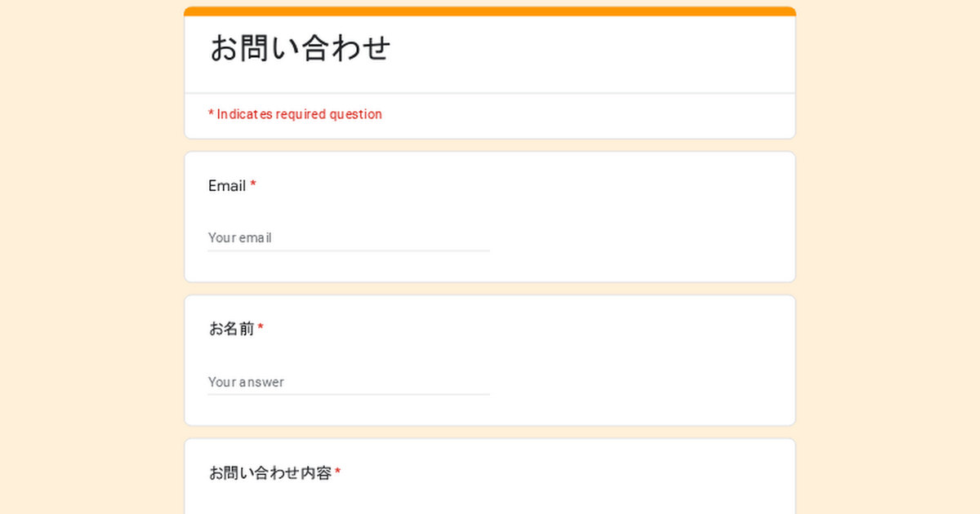This screenshot has height=514, width=980.
Task: Click the required asterisk beside お問い合わせ内容
Action: 337,472
